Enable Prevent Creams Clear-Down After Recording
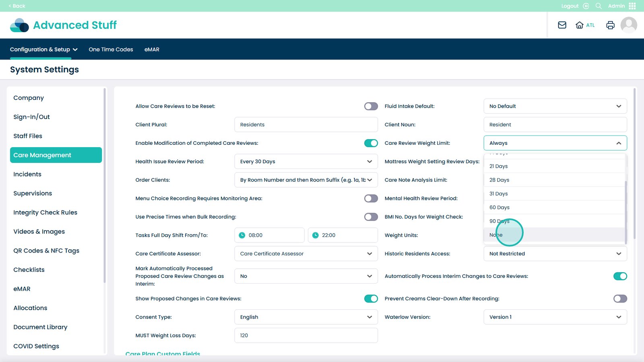 [620, 298]
